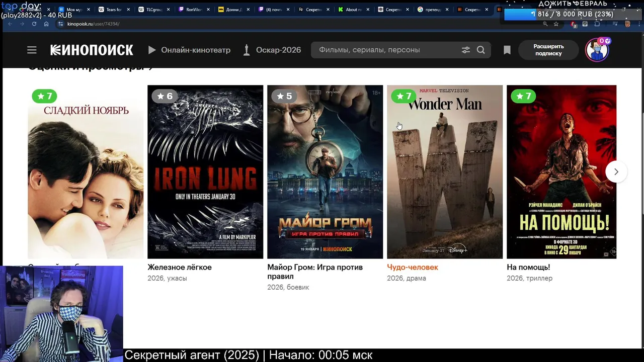Go back with browser back arrow
This screenshot has width=644, height=362.
coord(10,24)
